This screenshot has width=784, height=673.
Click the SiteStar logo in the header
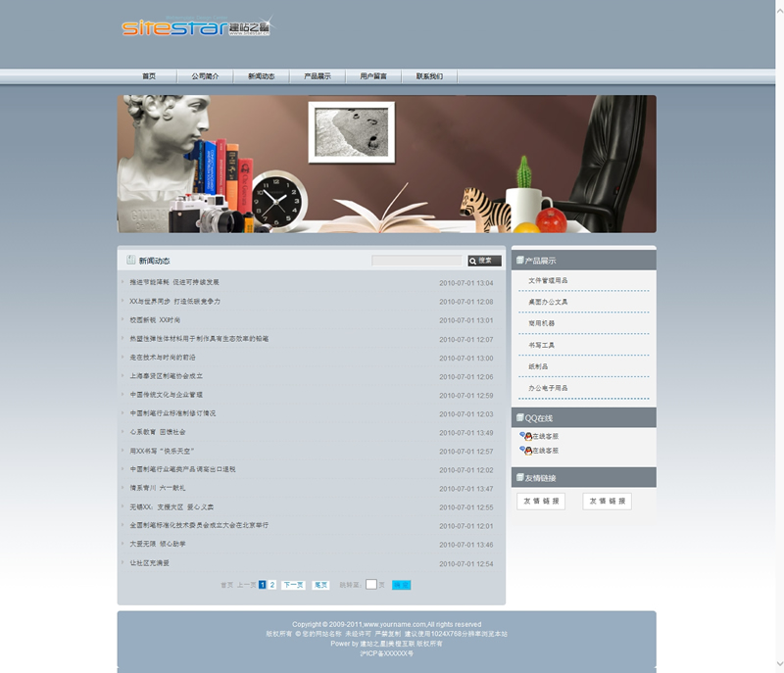(x=197, y=27)
